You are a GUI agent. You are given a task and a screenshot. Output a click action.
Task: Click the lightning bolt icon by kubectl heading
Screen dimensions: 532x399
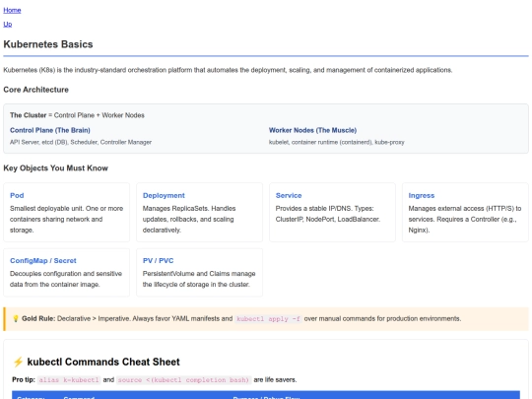18,362
